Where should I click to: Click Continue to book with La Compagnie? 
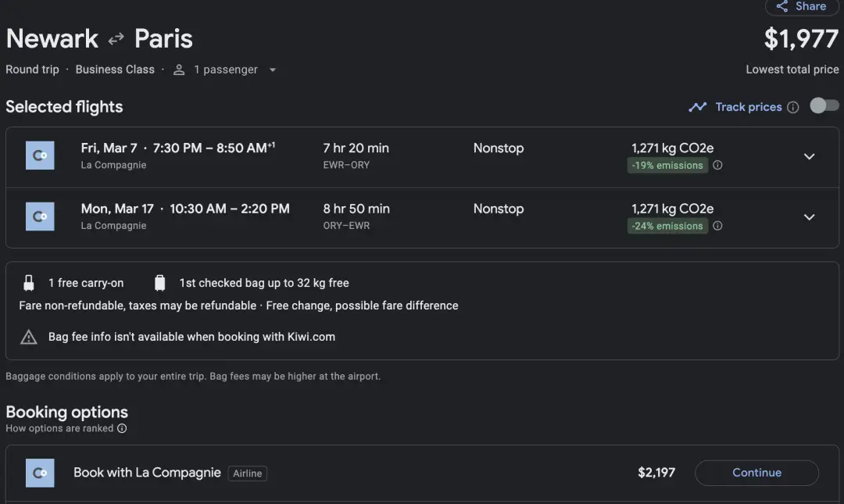pyautogui.click(x=756, y=473)
